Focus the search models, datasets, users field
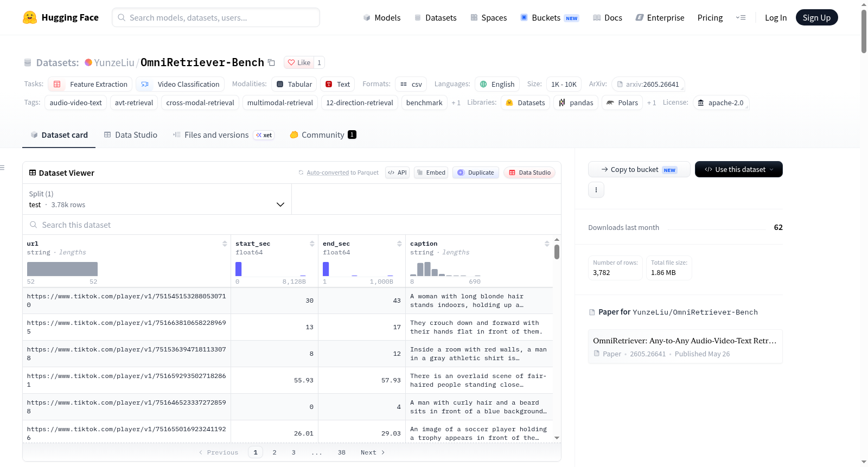868x467 pixels. pyautogui.click(x=216, y=17)
